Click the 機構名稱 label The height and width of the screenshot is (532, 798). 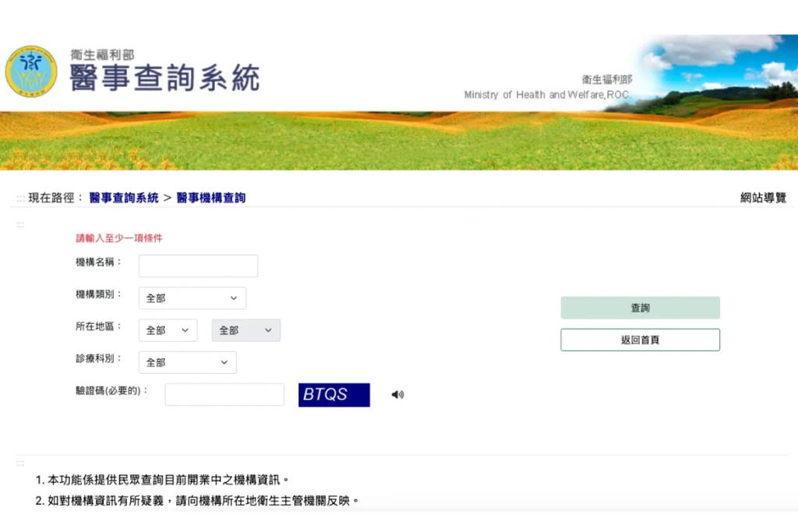[98, 262]
